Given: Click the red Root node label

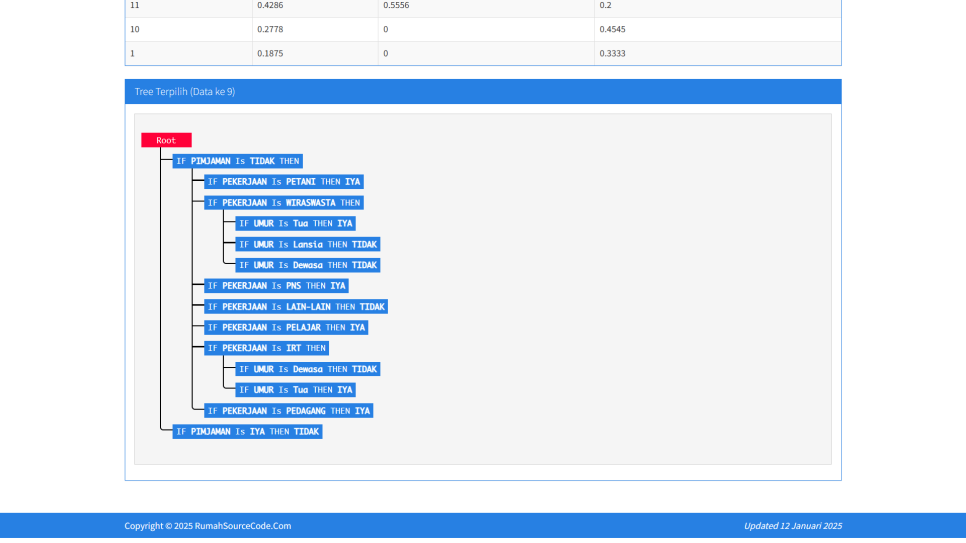Looking at the screenshot, I should 166,141.
